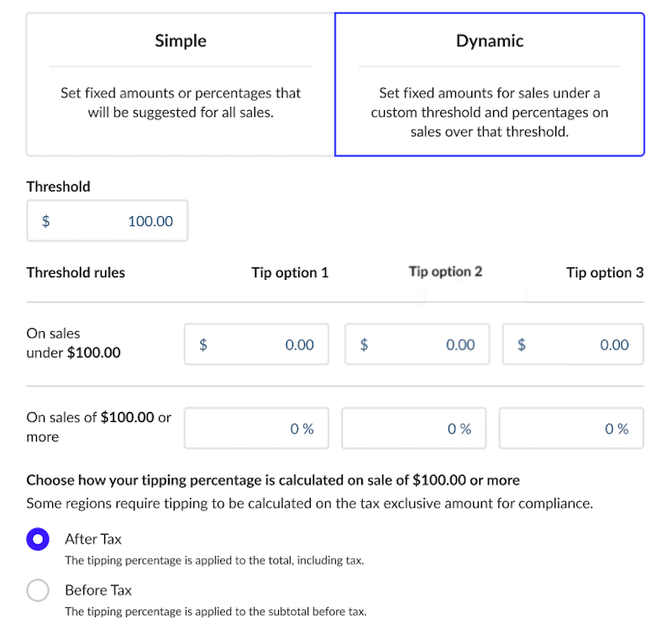Image resolution: width=672 pixels, height=633 pixels.
Task: Click the Tip option 3 column header
Action: [x=605, y=272]
